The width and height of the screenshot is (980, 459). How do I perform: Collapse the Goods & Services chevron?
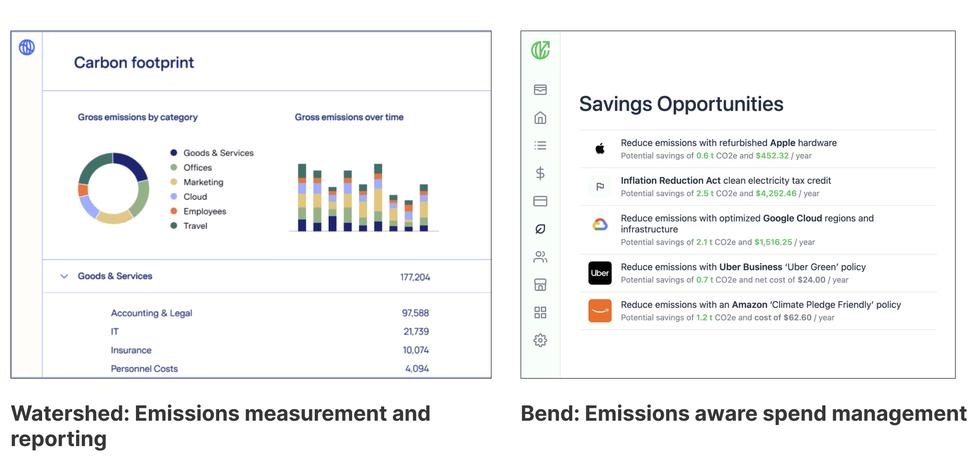(64, 276)
